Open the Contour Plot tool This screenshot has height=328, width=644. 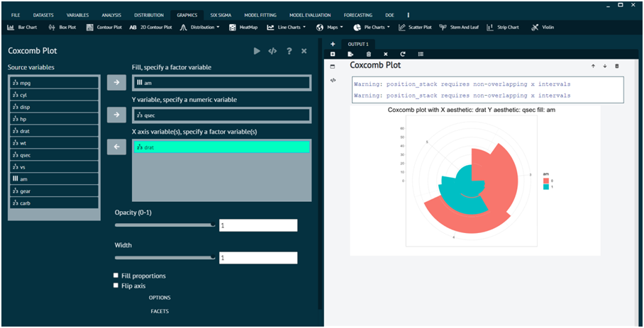pos(104,28)
